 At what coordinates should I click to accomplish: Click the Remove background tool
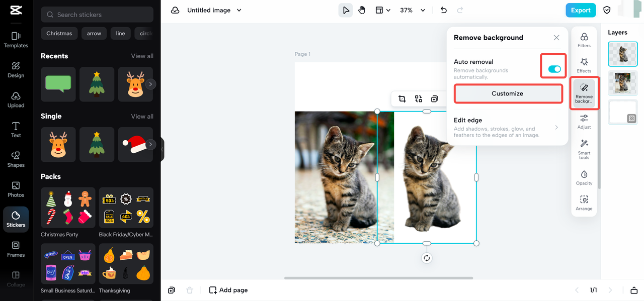click(584, 93)
